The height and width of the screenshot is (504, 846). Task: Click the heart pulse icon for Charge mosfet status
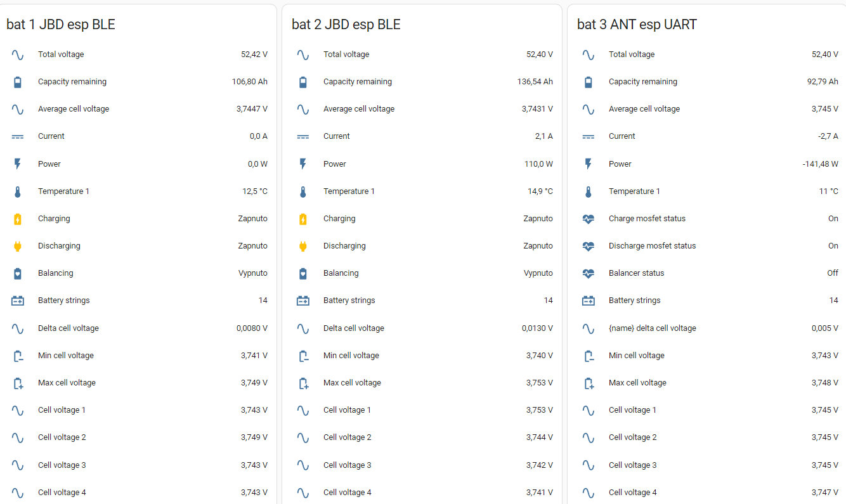[x=589, y=219]
